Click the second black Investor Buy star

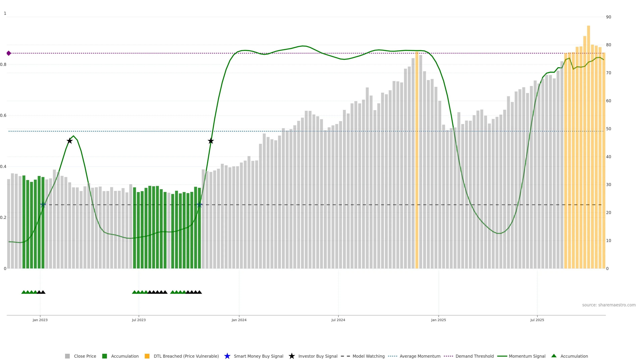coord(211,141)
